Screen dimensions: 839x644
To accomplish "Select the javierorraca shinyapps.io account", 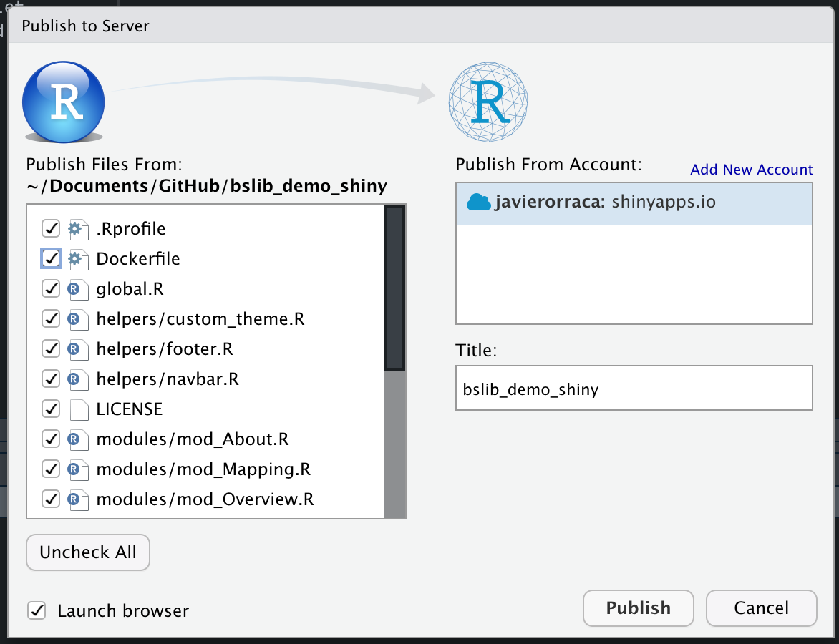I will pyautogui.click(x=634, y=203).
